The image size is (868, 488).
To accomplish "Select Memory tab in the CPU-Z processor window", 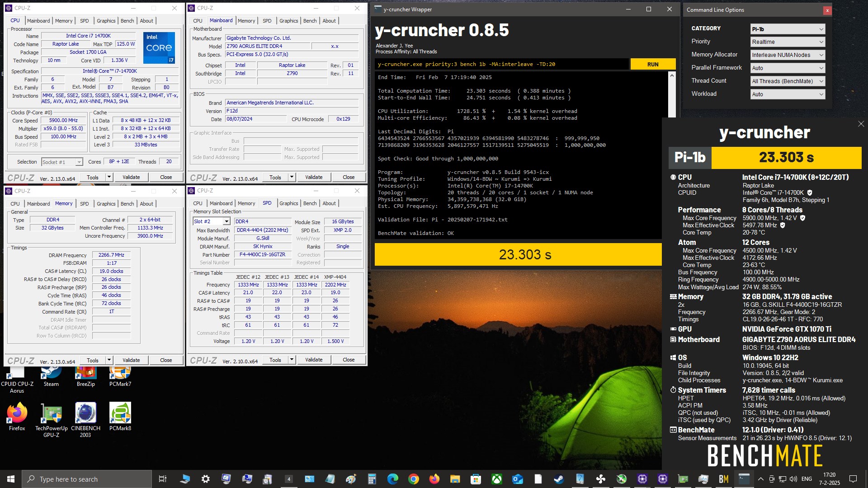I will [x=64, y=21].
